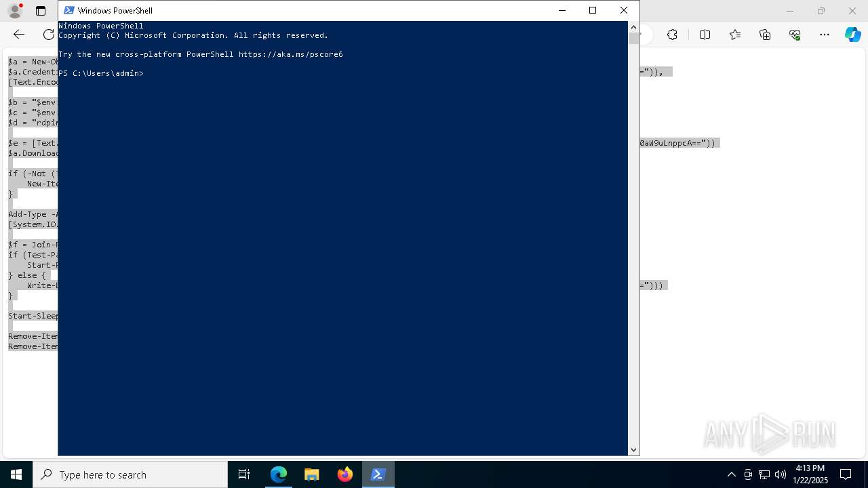This screenshot has height=488, width=868.
Task: Restore down the Edge browser window
Action: click(821, 11)
